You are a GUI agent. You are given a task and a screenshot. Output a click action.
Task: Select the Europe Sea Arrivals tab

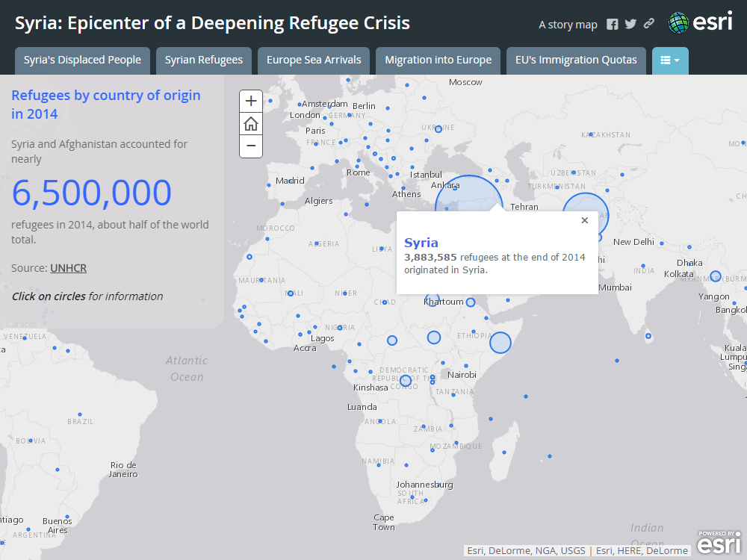click(x=314, y=60)
